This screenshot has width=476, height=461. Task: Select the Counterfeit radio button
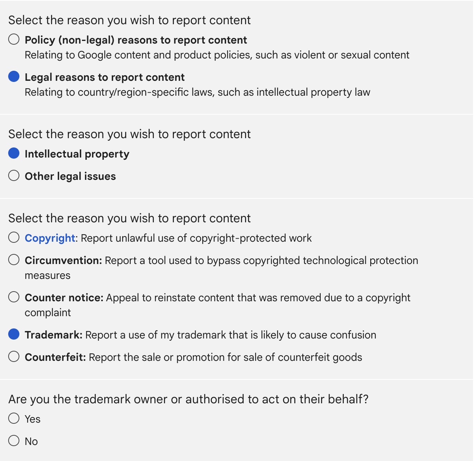tap(14, 357)
